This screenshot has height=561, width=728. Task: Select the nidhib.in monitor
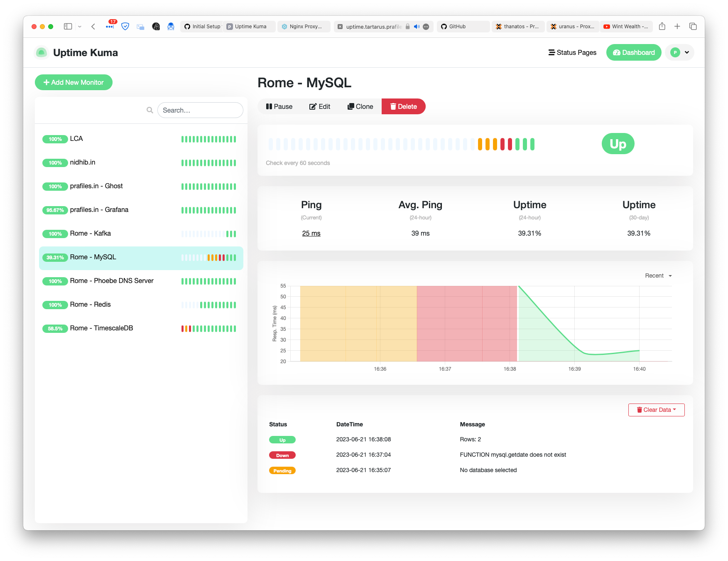coord(141,162)
